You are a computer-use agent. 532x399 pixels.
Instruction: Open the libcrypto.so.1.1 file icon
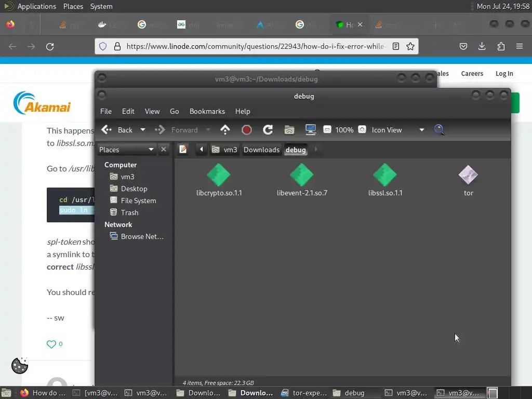point(219,175)
